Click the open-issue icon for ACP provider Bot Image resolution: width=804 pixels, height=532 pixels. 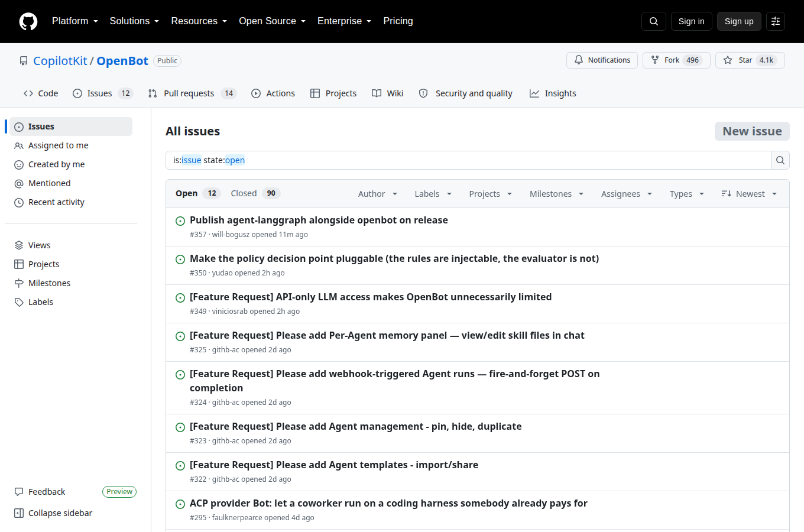click(180, 504)
